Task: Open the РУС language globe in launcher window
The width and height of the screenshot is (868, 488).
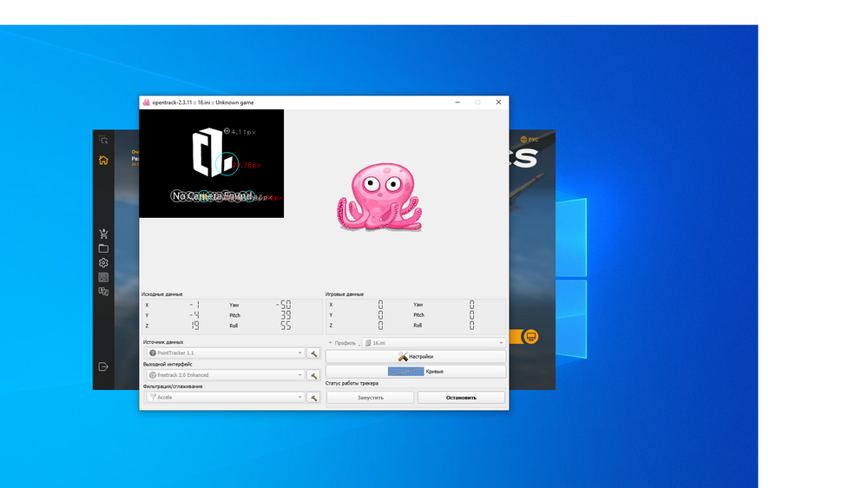Action: (x=529, y=140)
